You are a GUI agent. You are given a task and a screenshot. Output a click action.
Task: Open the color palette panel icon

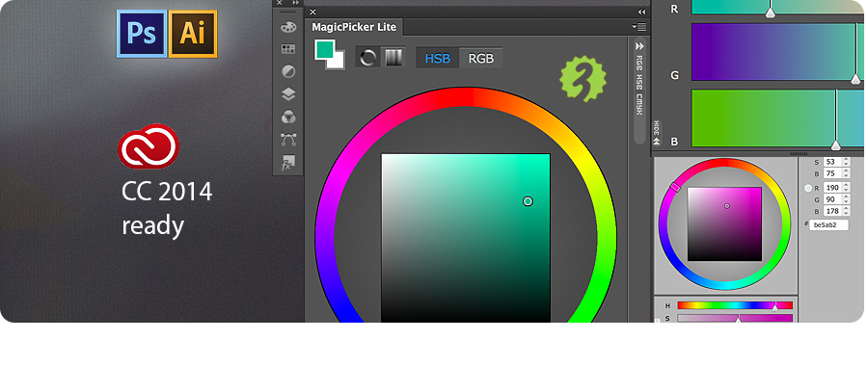click(x=287, y=27)
